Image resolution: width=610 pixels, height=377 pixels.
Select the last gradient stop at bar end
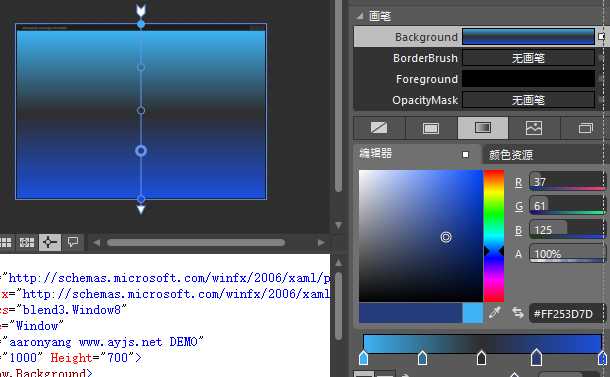click(602, 358)
